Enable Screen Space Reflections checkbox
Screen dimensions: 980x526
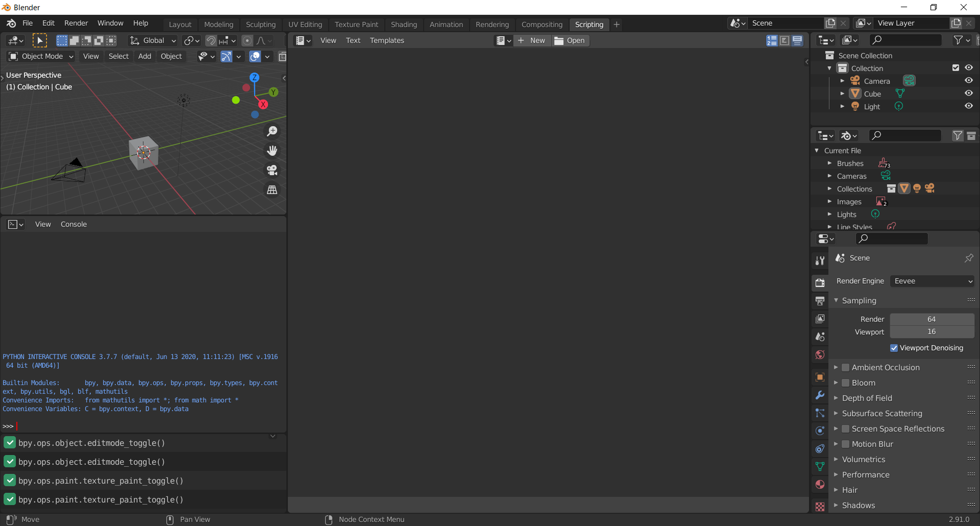tap(846, 429)
